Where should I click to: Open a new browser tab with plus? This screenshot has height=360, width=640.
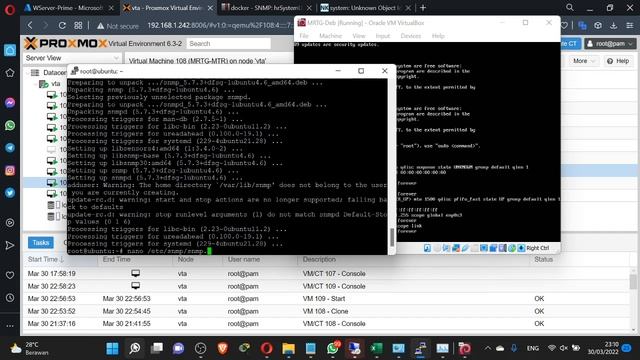coord(423,7)
